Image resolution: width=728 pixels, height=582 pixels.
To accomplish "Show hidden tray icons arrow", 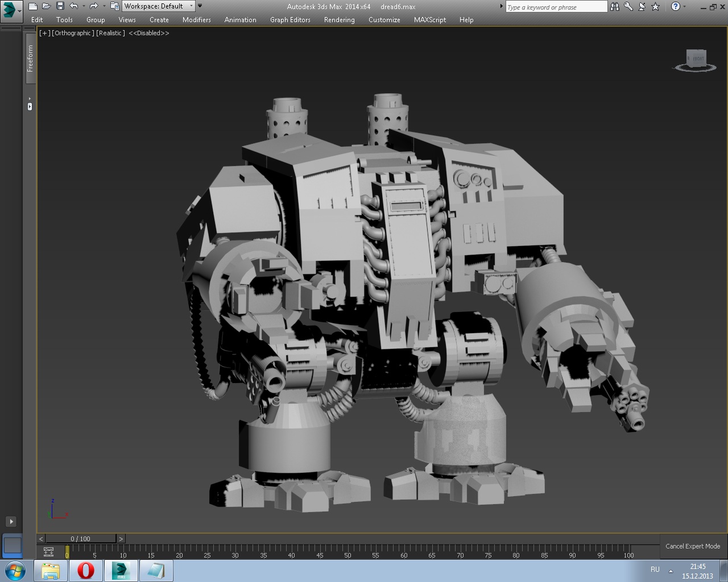I will coord(671,571).
